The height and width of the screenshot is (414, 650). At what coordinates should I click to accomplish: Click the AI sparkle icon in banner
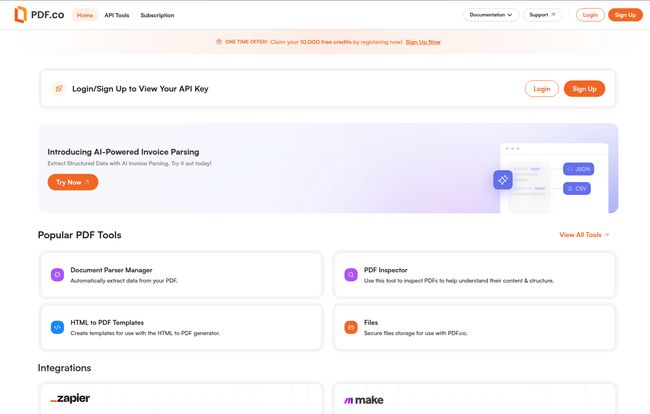[x=503, y=180]
